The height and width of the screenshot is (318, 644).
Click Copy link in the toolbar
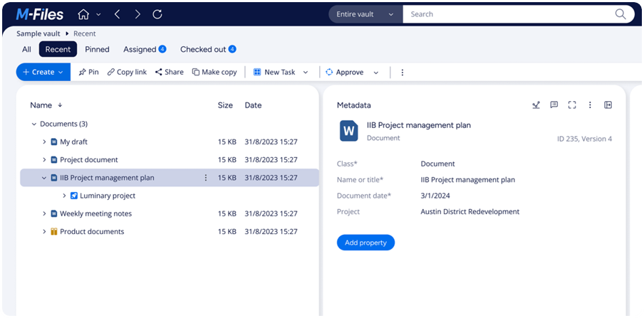[x=127, y=73]
